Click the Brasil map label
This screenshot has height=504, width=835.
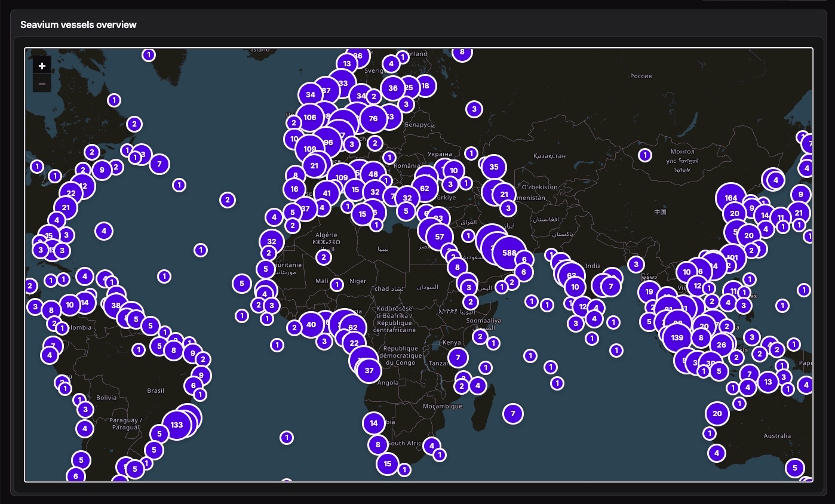(156, 391)
